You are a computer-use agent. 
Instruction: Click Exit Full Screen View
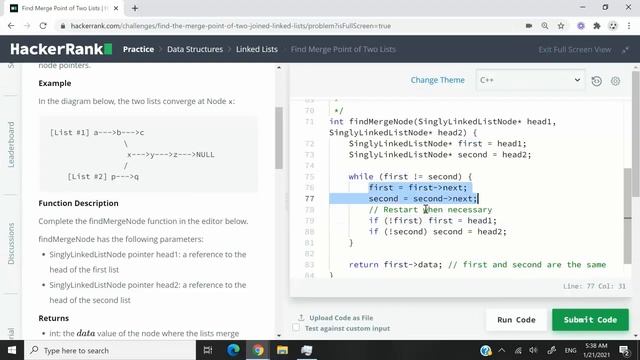click(x=575, y=50)
